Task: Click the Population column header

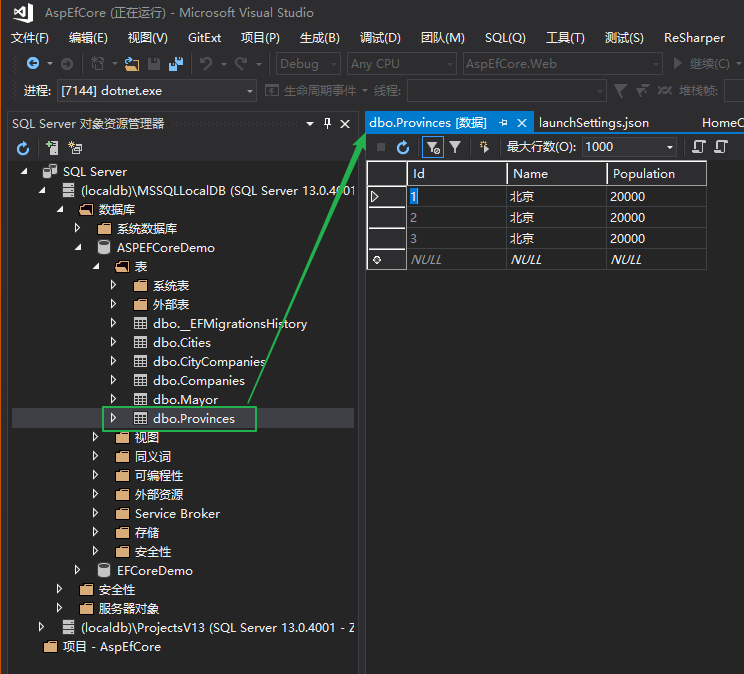Action: [x=656, y=174]
